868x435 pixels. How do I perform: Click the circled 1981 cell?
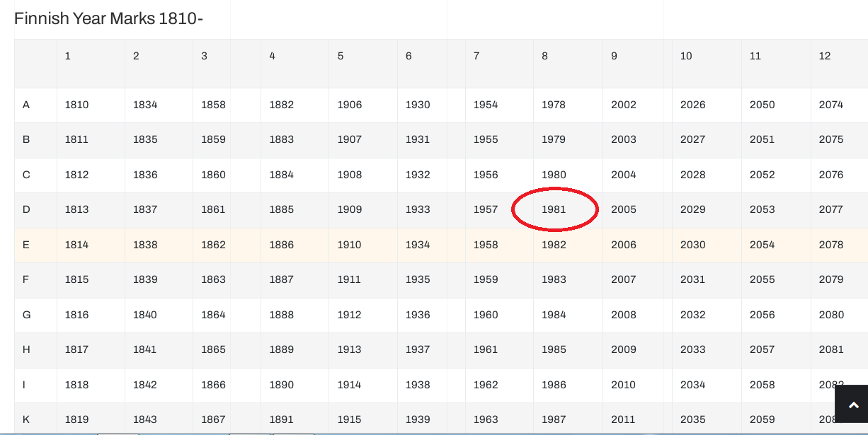pyautogui.click(x=554, y=209)
